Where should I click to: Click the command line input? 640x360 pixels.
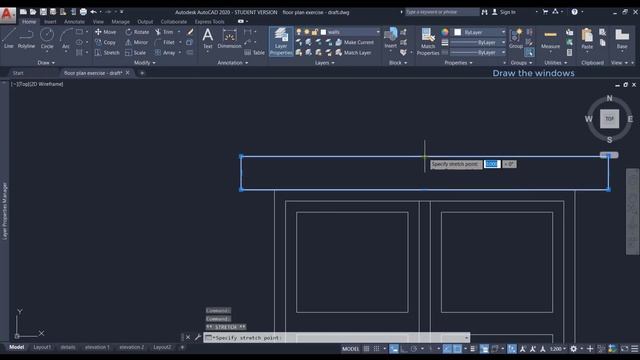pos(336,338)
